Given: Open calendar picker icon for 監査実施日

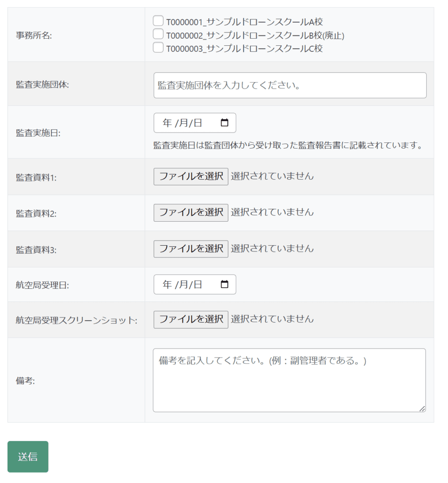Looking at the screenshot, I should 224,123.
